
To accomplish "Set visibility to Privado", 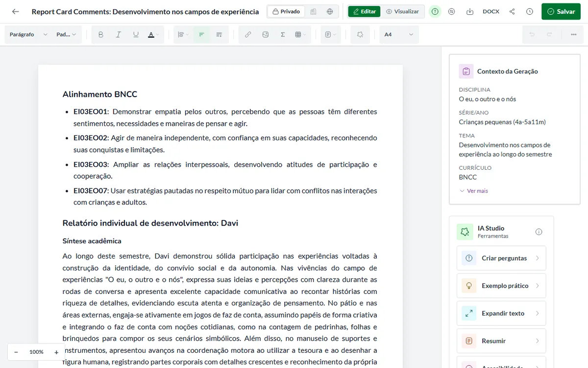I will pos(286,11).
